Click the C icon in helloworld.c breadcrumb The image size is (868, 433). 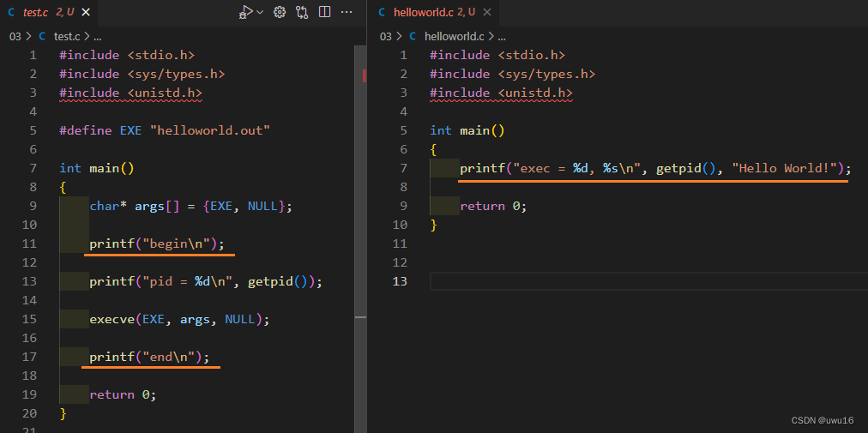(413, 37)
